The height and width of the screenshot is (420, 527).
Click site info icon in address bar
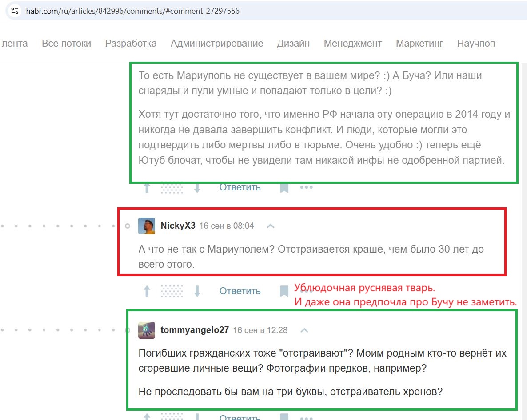coord(15,11)
